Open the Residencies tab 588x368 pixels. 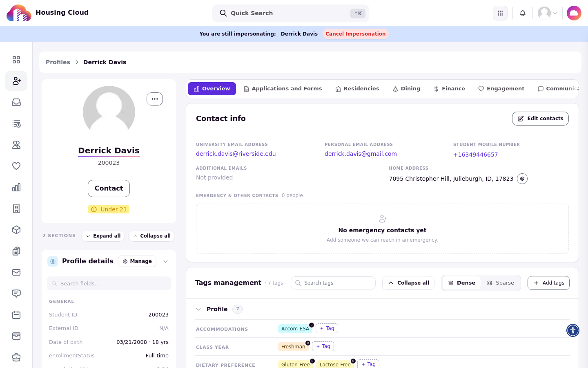[x=357, y=89]
